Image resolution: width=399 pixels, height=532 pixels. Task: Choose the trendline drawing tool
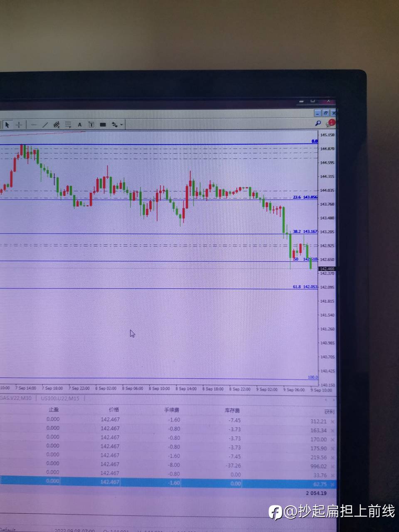point(45,125)
